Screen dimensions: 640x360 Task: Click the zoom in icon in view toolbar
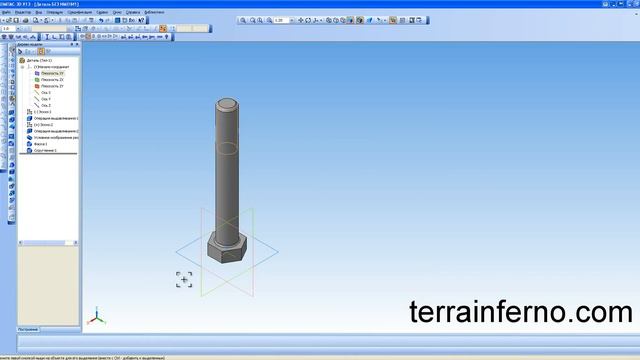coord(252,20)
